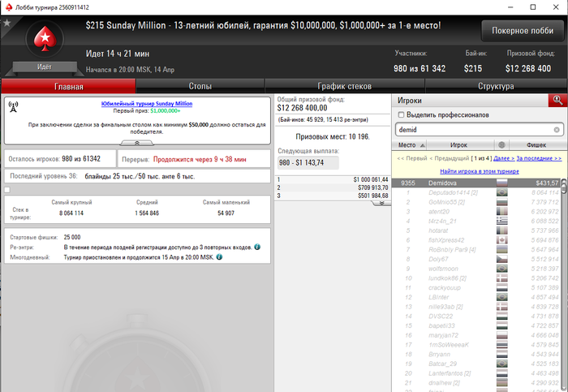This screenshot has height=392, width=568.
Task: Select player maryjan72 in list
Action: [476, 334]
